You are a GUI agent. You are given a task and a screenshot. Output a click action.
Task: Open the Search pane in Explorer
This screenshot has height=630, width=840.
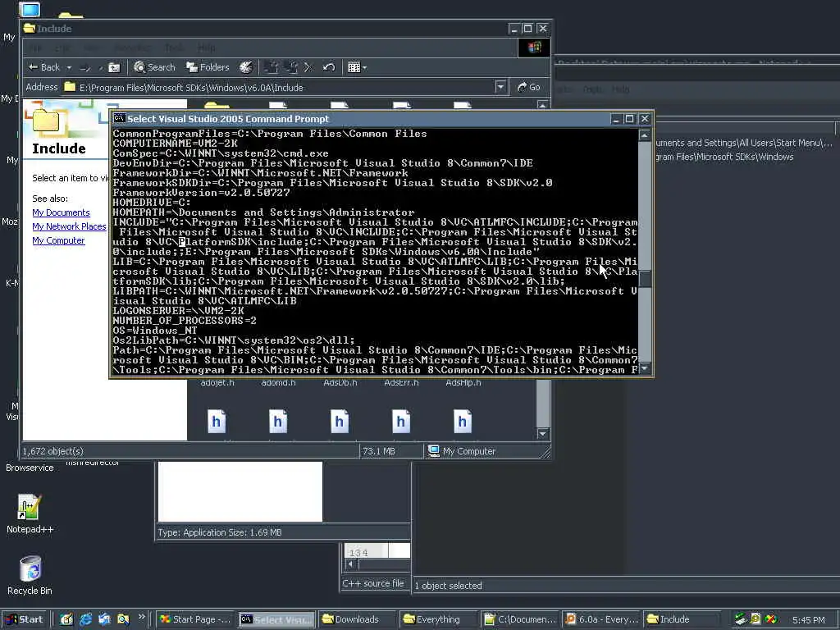tap(154, 67)
